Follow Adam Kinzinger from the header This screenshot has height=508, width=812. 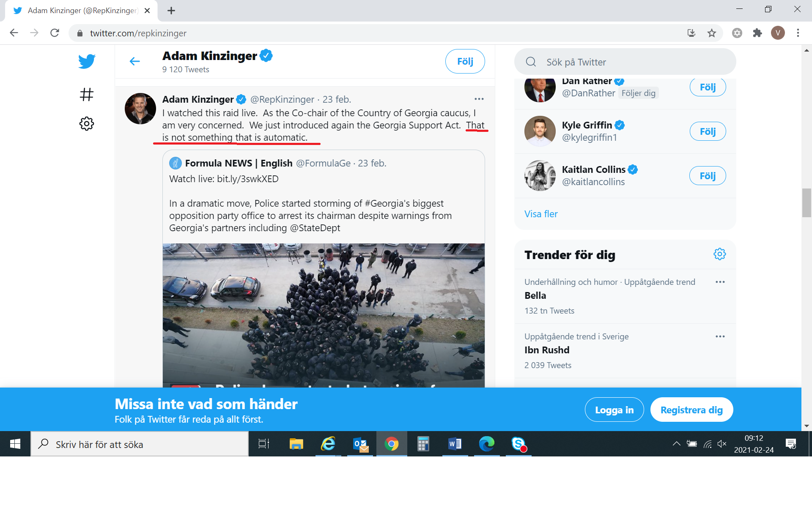(x=465, y=61)
